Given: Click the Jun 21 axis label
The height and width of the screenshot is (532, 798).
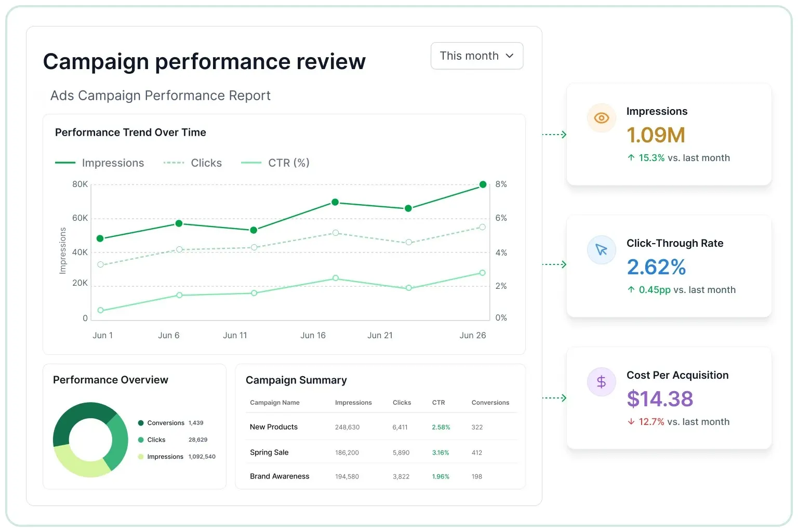Looking at the screenshot, I should click(x=380, y=335).
